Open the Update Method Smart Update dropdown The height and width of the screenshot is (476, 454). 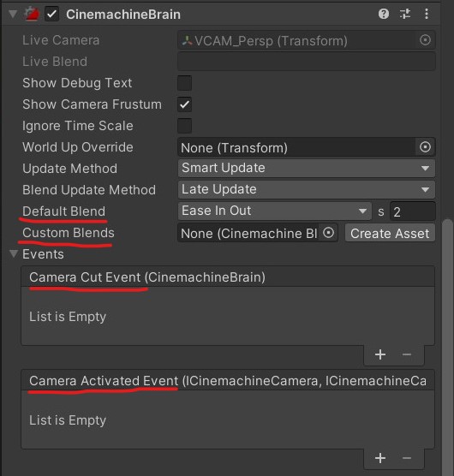click(x=307, y=168)
